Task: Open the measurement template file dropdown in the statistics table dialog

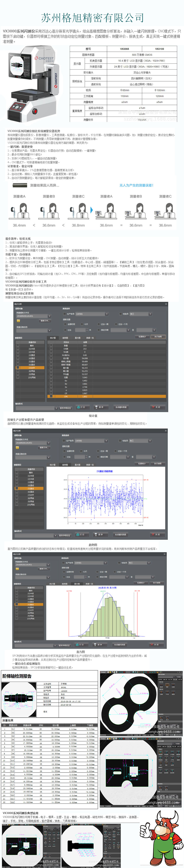Action: point(49,316)
